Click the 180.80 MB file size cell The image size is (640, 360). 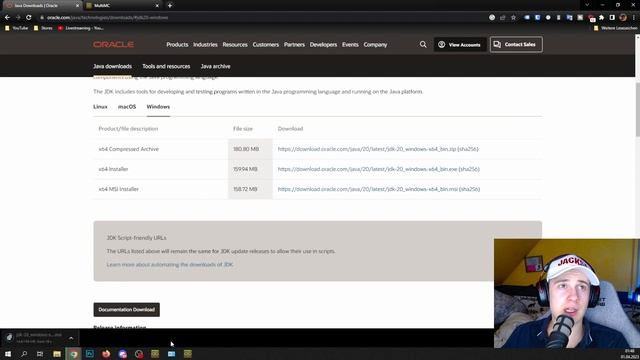click(x=250, y=149)
